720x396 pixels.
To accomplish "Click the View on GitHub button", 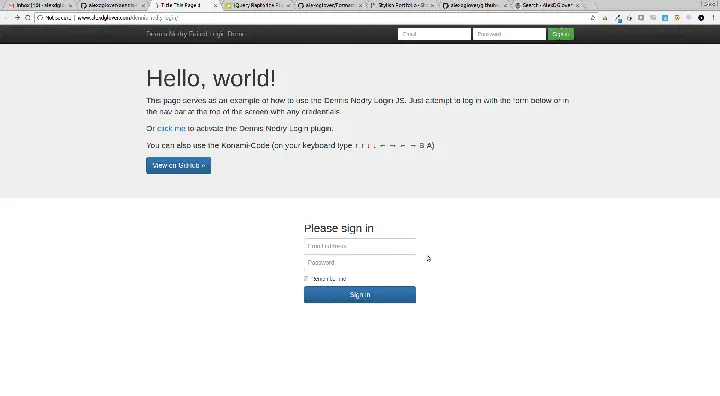I will point(179,165).
